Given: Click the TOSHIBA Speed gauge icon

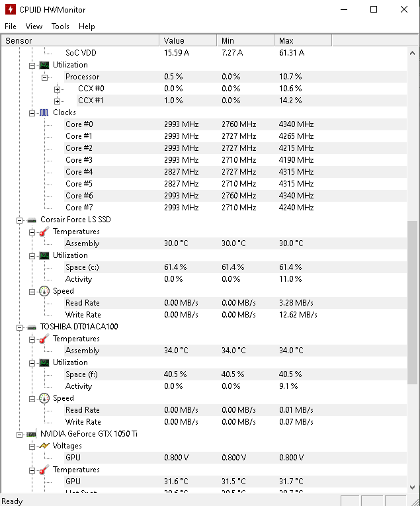Looking at the screenshot, I should pos(44,398).
